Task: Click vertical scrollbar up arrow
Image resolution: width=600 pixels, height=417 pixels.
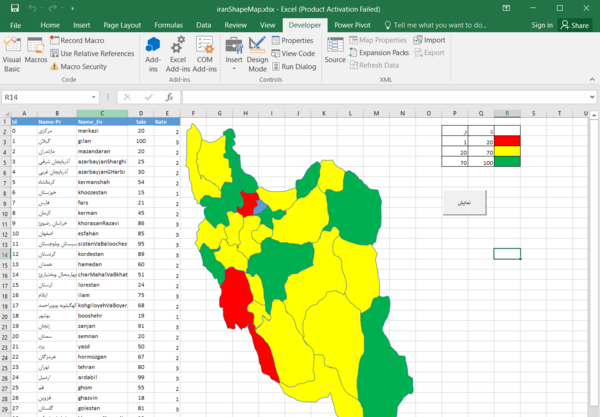Action: point(594,115)
